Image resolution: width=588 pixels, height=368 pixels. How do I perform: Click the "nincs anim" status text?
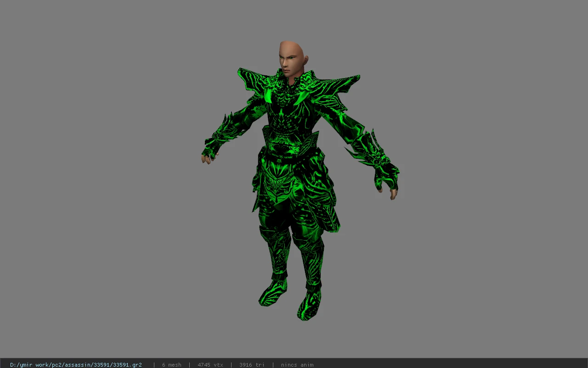click(x=297, y=365)
